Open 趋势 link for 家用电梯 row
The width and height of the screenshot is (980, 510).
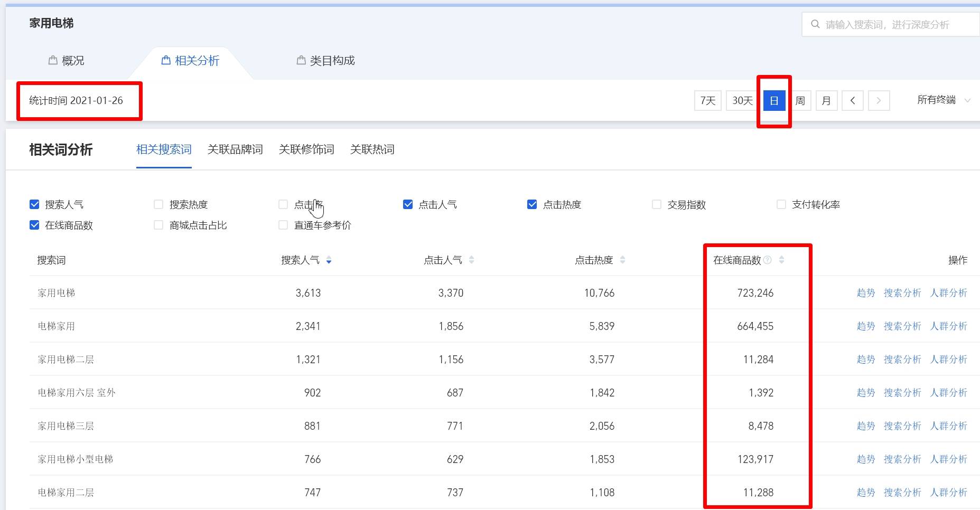865,293
